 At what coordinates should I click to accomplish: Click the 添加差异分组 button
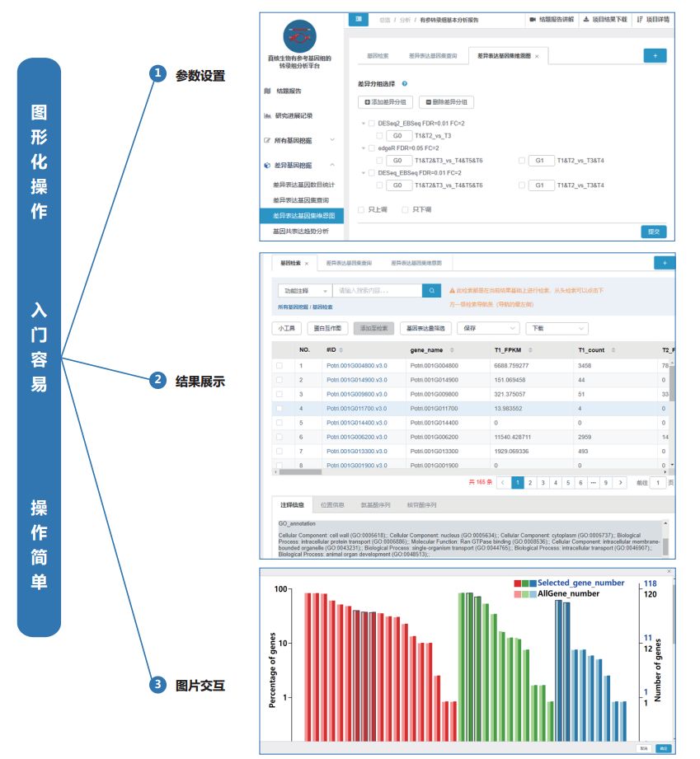(x=385, y=102)
